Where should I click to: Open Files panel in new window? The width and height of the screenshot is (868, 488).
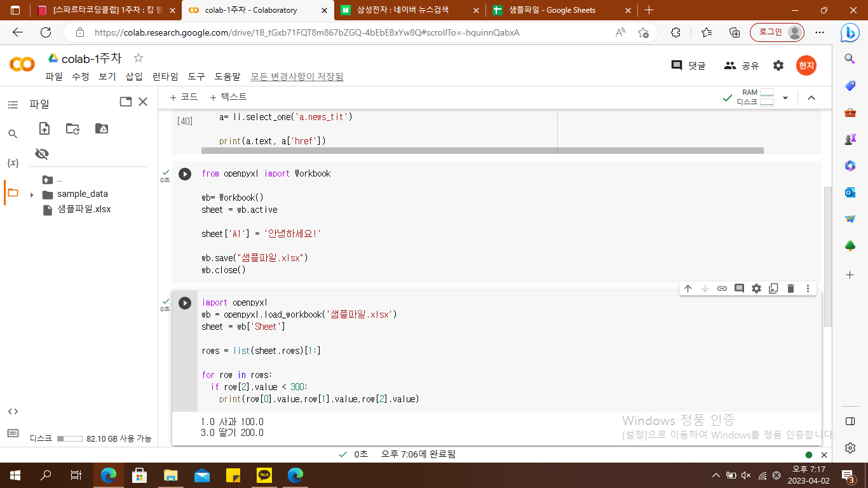pyautogui.click(x=126, y=102)
